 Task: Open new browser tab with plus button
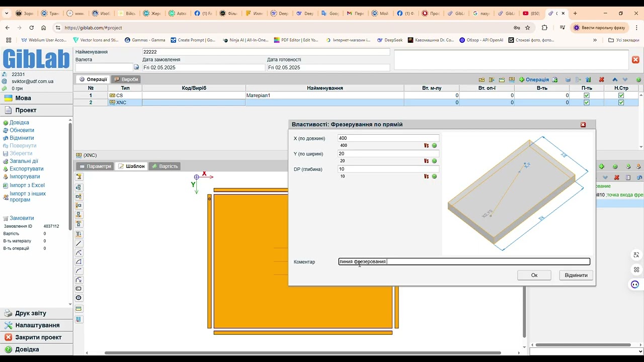coord(575,13)
